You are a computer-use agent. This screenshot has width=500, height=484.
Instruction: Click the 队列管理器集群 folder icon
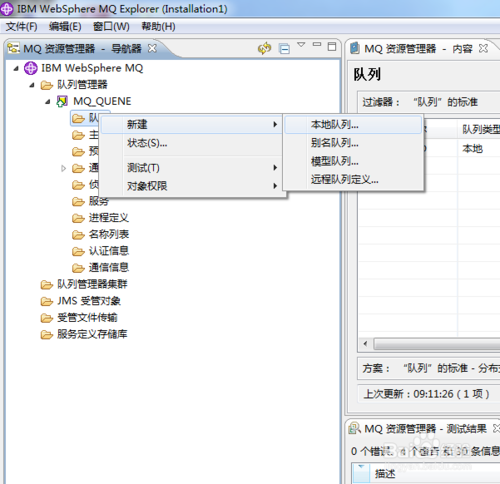coord(46,284)
